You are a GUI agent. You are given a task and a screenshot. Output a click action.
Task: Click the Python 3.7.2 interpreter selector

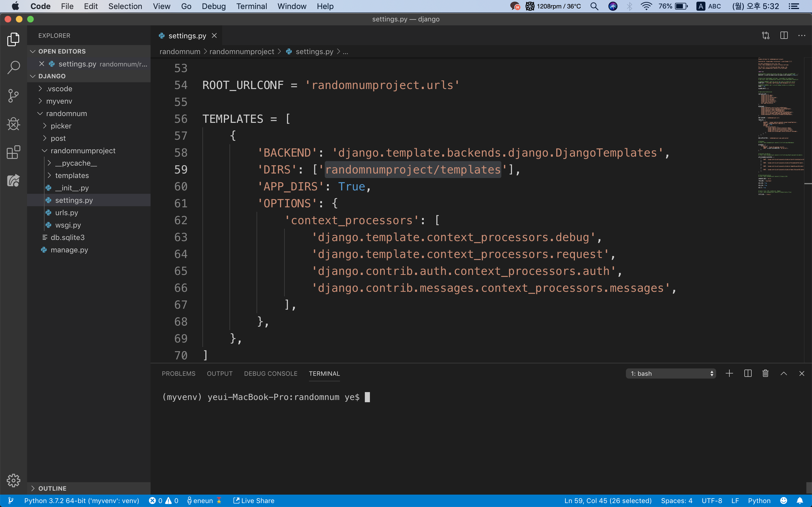click(81, 501)
